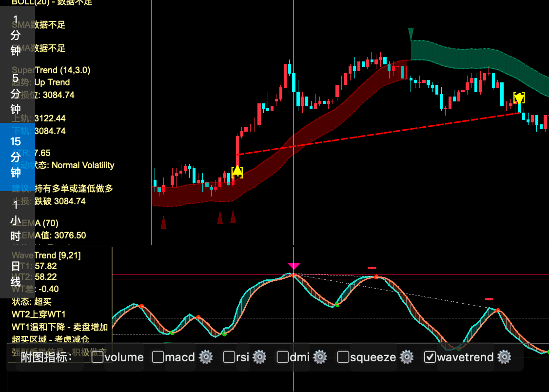Click the 'Normal Volatility' status text
The height and width of the screenshot is (392, 549).
(x=83, y=165)
